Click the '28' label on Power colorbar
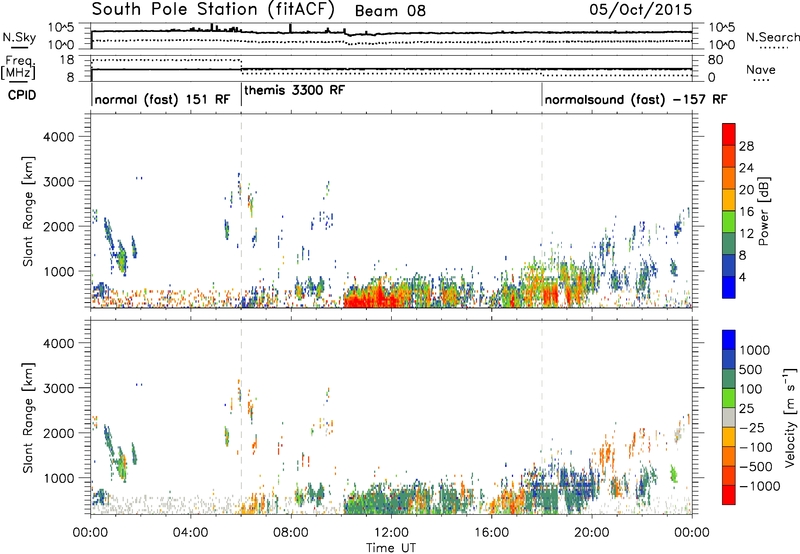 746,146
